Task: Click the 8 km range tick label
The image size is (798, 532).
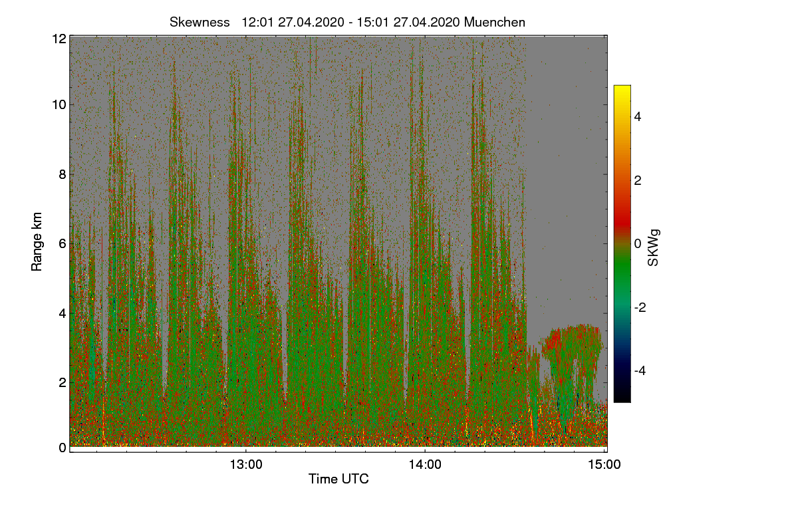Action: pyautogui.click(x=63, y=174)
